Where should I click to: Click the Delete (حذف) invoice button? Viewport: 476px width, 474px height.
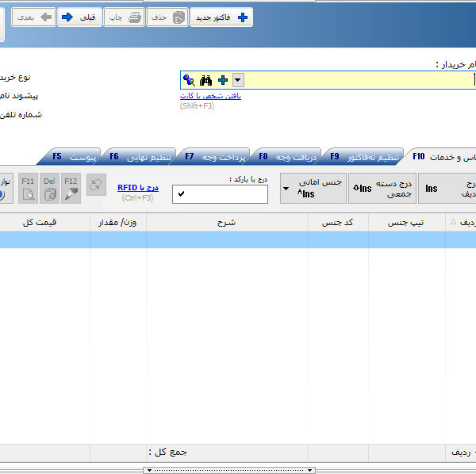(167, 17)
